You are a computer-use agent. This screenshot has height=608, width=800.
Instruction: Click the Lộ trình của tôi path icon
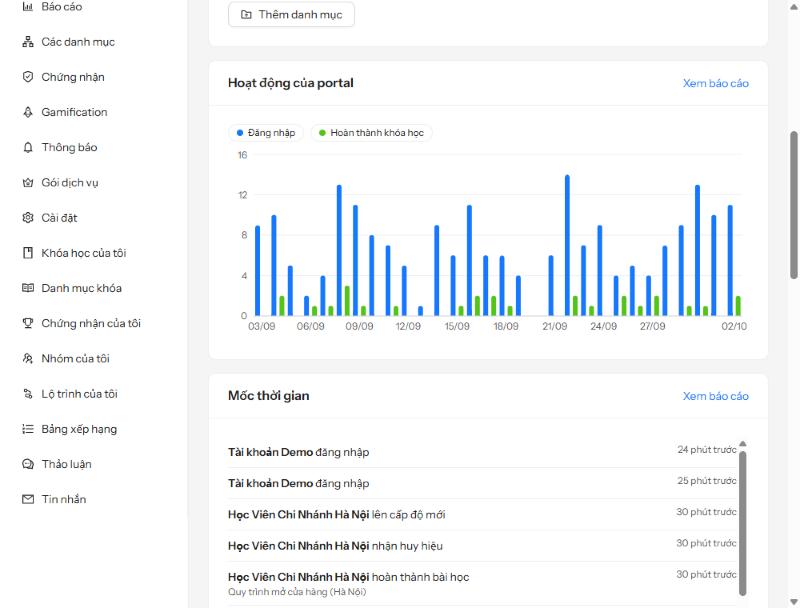(x=28, y=394)
